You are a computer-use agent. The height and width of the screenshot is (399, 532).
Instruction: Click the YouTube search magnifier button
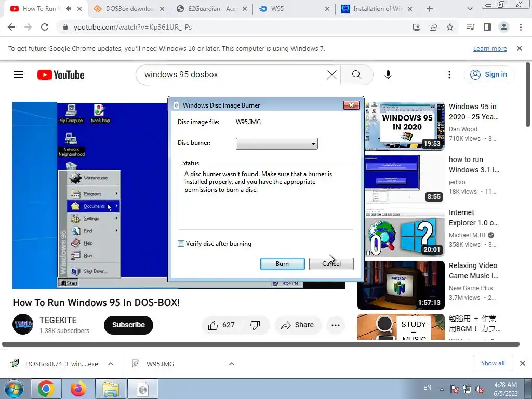coord(356,75)
